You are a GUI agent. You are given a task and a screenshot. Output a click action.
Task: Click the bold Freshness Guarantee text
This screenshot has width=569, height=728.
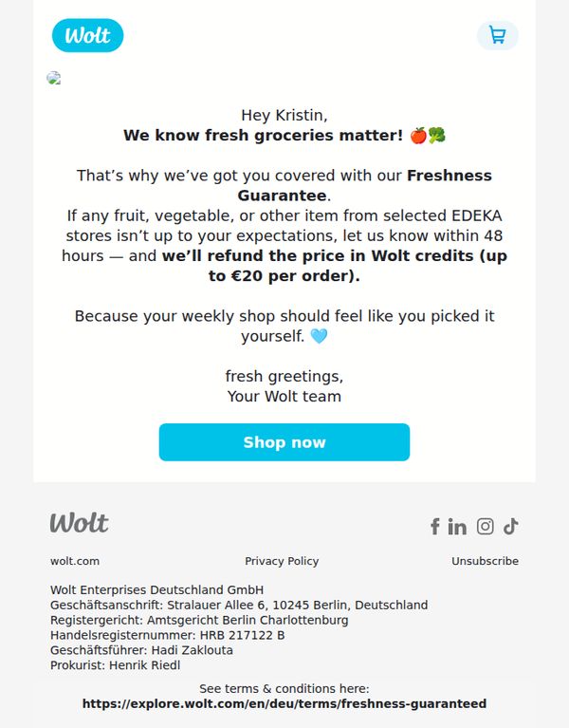(365, 185)
